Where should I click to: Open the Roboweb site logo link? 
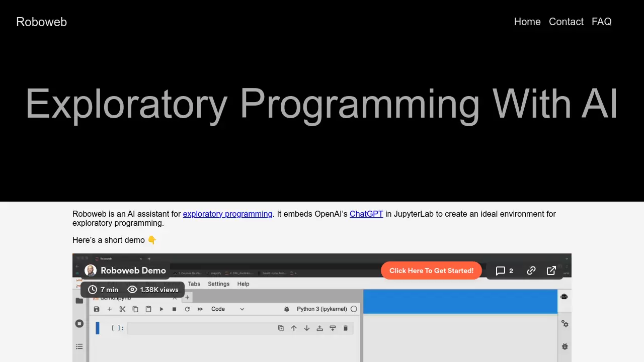(41, 22)
